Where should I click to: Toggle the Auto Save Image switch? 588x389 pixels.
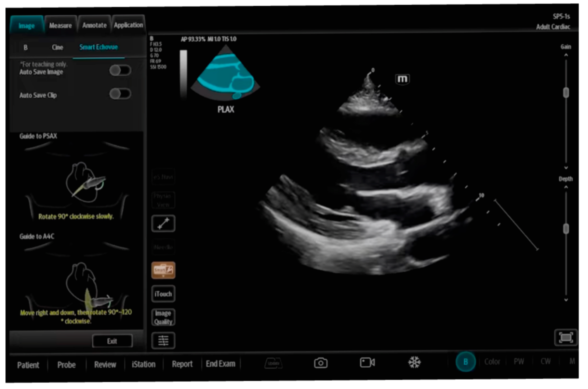[x=120, y=71]
